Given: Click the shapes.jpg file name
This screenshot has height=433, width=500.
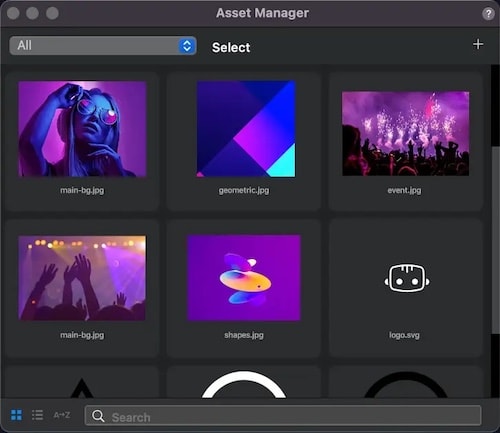Looking at the screenshot, I should click(x=244, y=335).
